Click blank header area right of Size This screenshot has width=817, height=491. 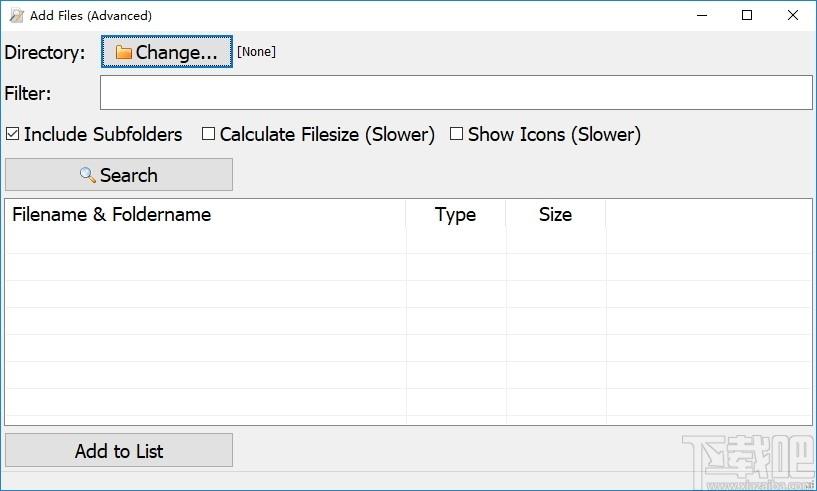708,214
